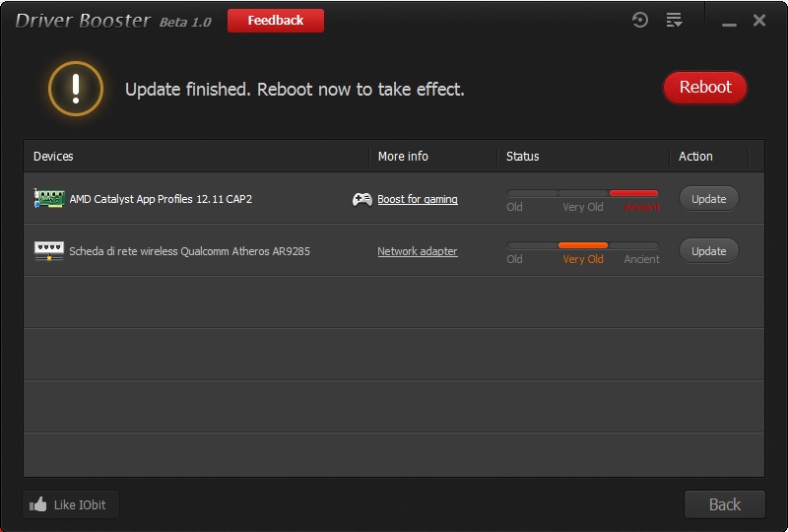This screenshot has width=788, height=532.
Task: Click the AMD Catalyst status bar
Action: [582, 193]
